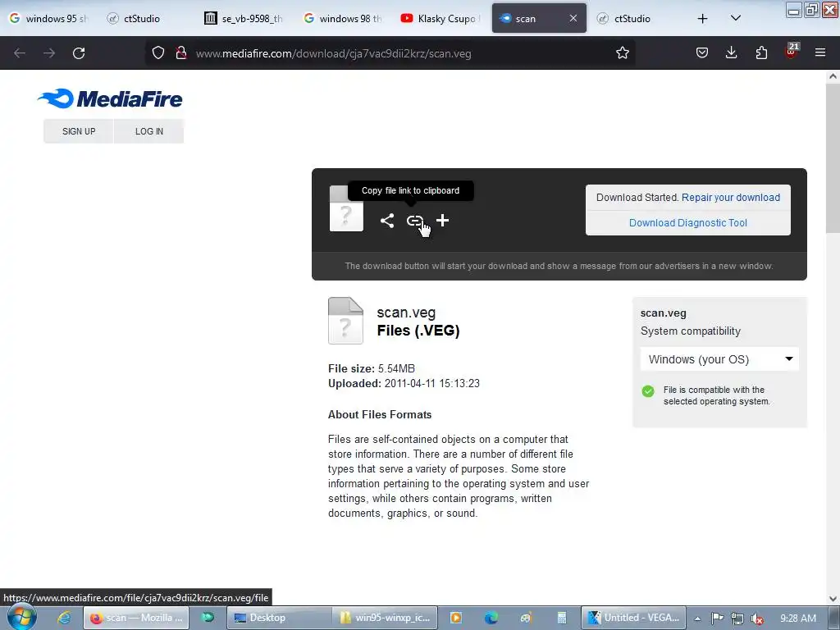Click the scrollbar down arrow
Screen dimensions: 840x630
[833, 598]
